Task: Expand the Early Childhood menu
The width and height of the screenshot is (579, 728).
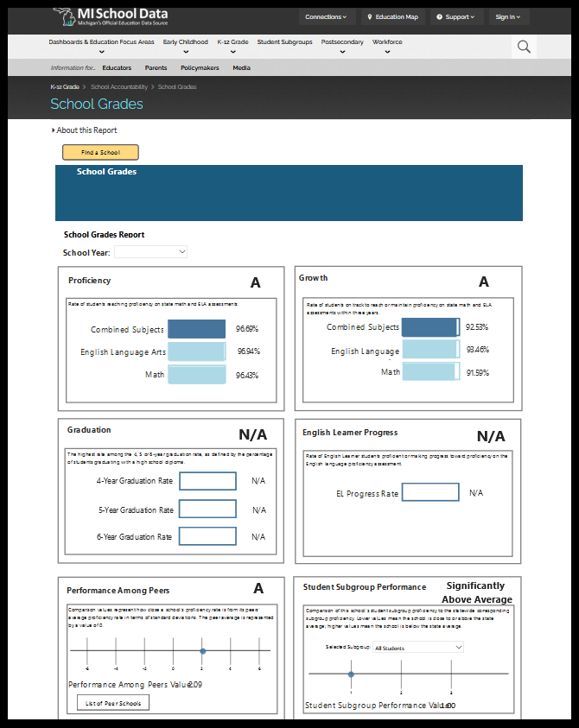Action: tap(186, 46)
